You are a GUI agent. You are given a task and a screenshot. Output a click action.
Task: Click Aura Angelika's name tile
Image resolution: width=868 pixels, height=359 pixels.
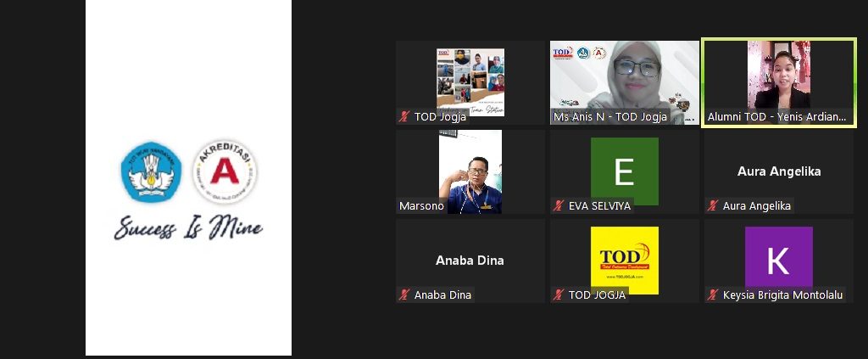click(779, 171)
